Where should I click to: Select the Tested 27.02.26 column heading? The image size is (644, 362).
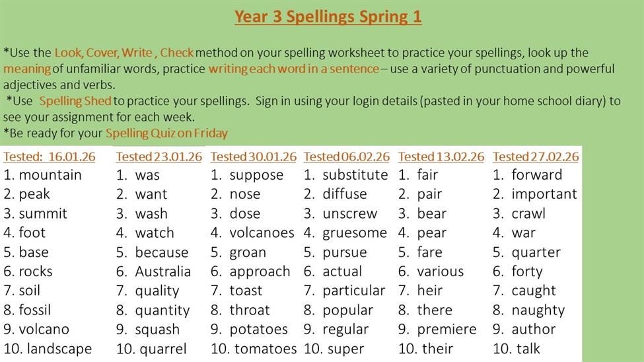[x=536, y=157]
